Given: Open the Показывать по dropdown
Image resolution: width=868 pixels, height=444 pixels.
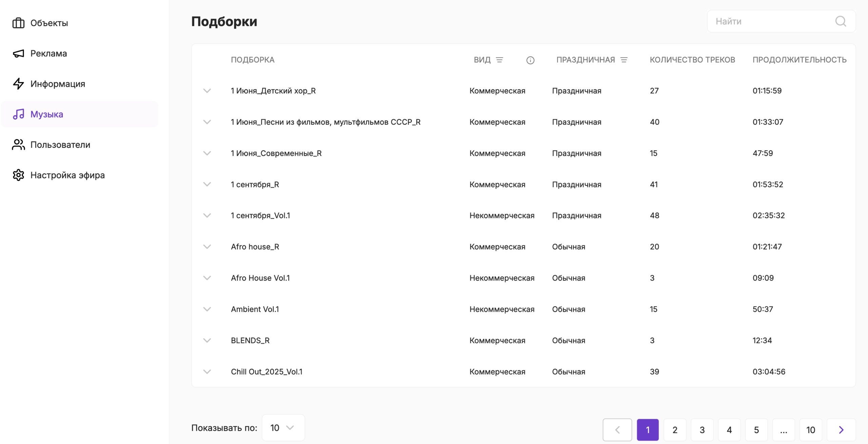Looking at the screenshot, I should pos(283,427).
